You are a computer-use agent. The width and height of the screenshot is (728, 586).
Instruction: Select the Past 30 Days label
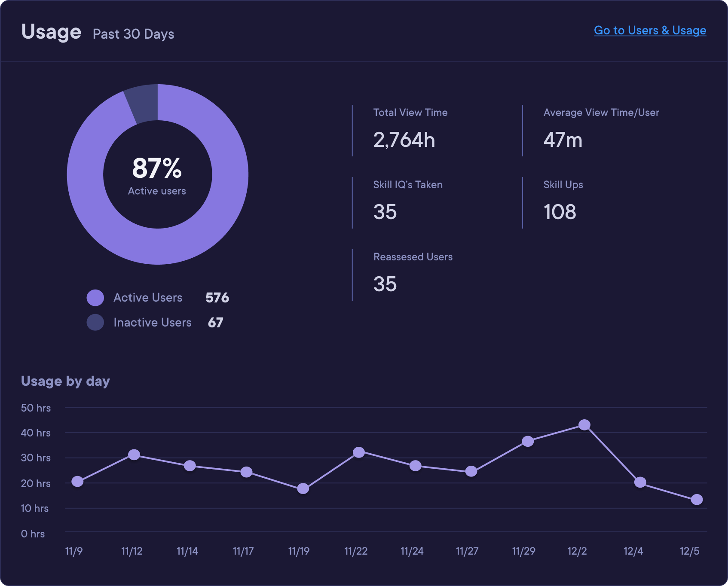pos(133,34)
